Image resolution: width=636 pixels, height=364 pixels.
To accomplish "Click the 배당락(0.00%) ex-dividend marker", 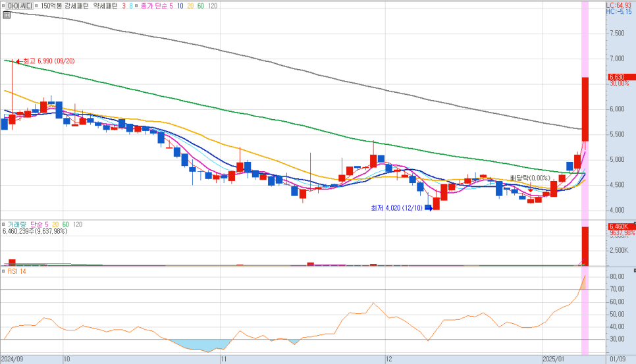I will [x=530, y=178].
